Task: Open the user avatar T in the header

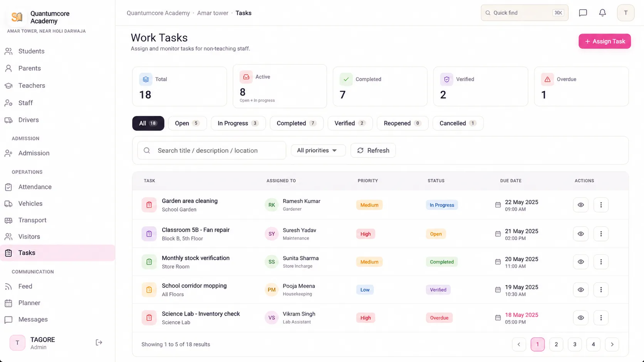Action: (626, 13)
